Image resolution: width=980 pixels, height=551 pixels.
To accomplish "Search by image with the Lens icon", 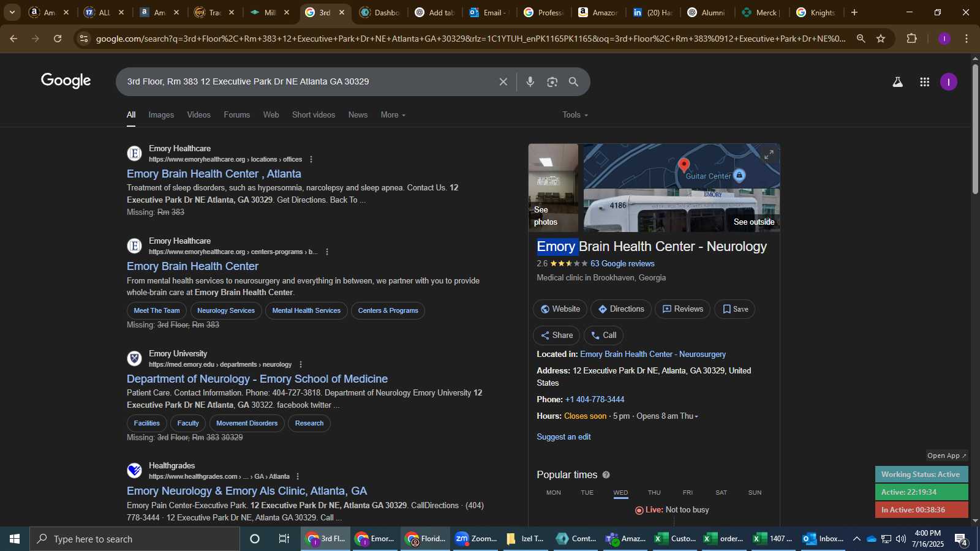I will (x=552, y=81).
